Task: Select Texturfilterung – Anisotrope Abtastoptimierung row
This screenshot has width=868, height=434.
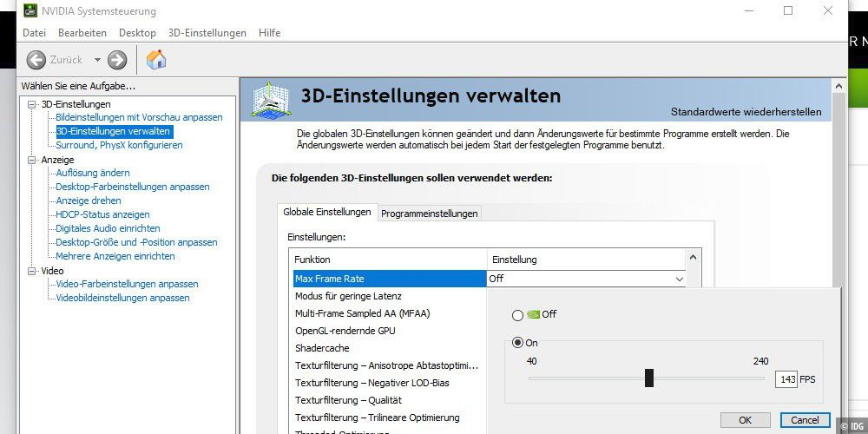Action: (x=389, y=365)
